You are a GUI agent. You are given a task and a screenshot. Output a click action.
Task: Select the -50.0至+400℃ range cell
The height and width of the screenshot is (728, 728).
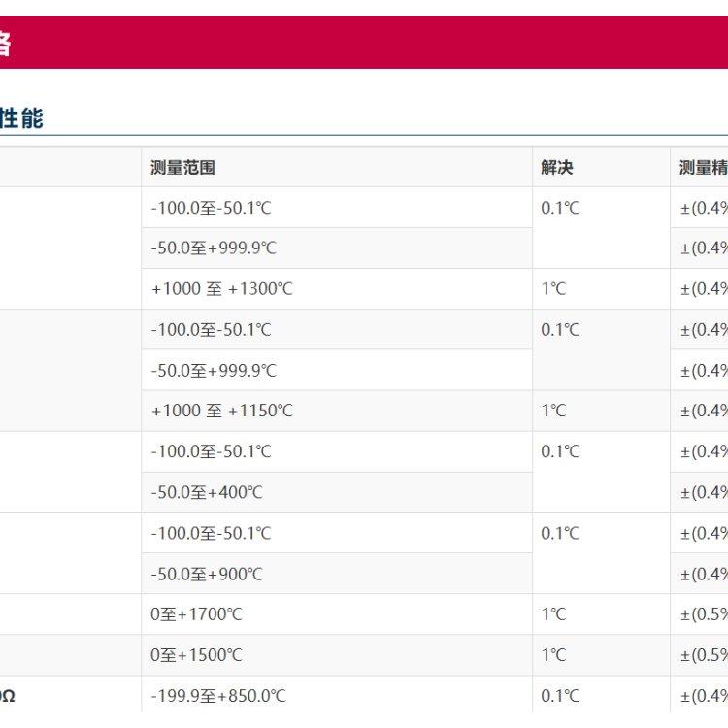[337, 492]
